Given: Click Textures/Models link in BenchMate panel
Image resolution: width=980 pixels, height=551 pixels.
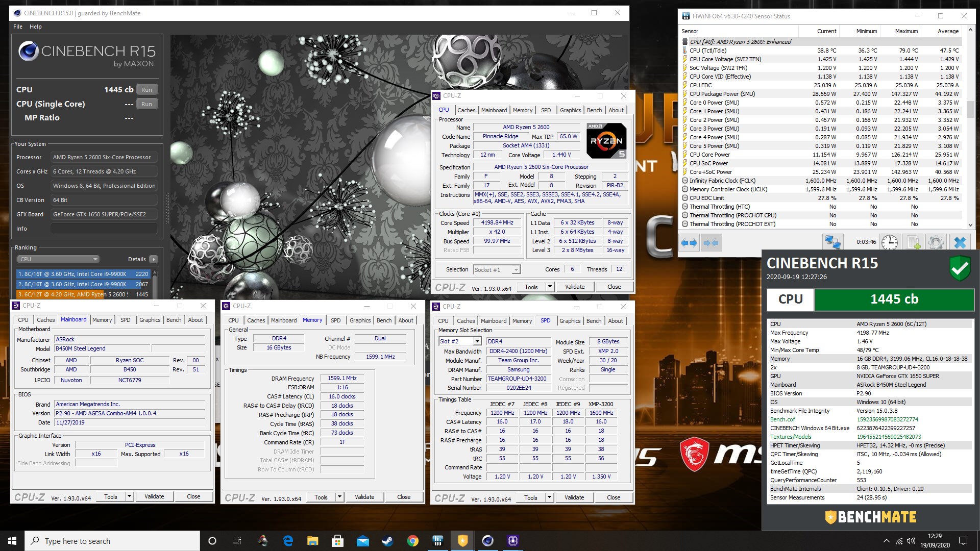Looking at the screenshot, I should pos(791,437).
